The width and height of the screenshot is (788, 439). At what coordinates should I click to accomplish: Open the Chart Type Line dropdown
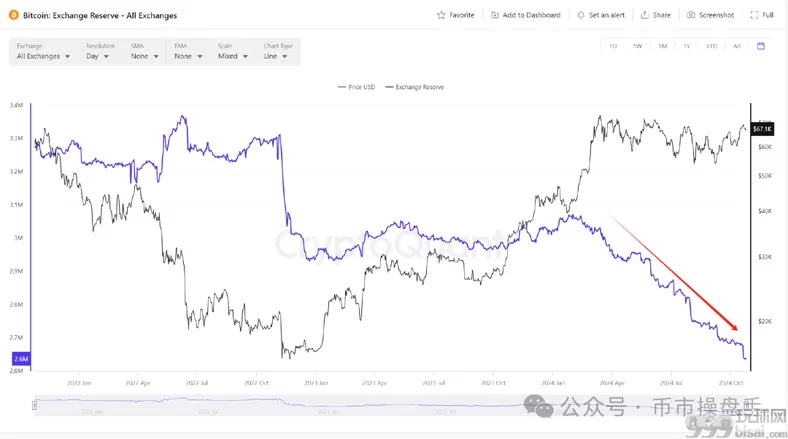[x=275, y=56]
